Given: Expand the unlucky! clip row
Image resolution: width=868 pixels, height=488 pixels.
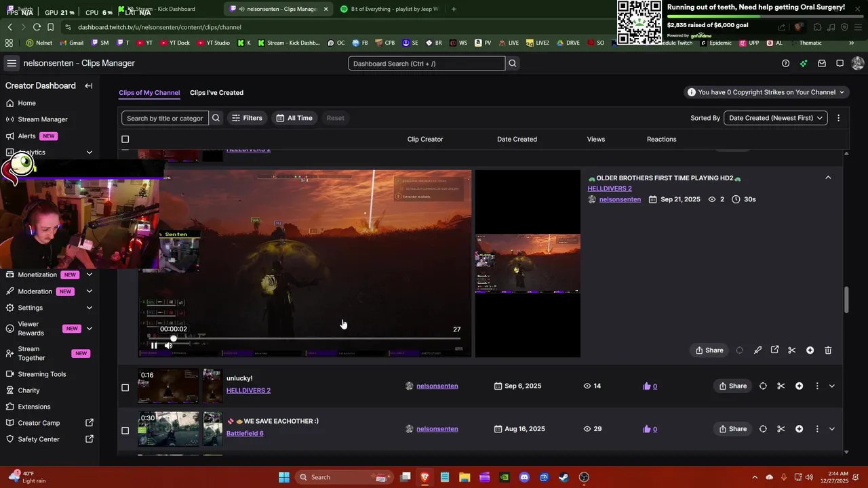Looking at the screenshot, I should [x=832, y=386].
